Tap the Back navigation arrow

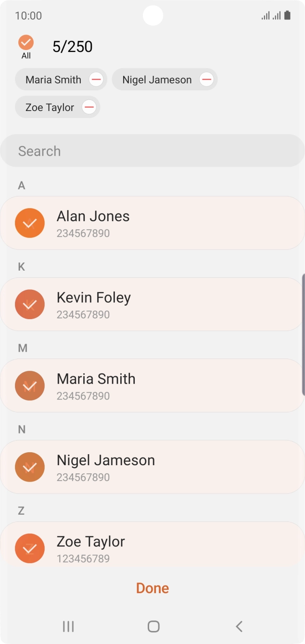coord(239,626)
